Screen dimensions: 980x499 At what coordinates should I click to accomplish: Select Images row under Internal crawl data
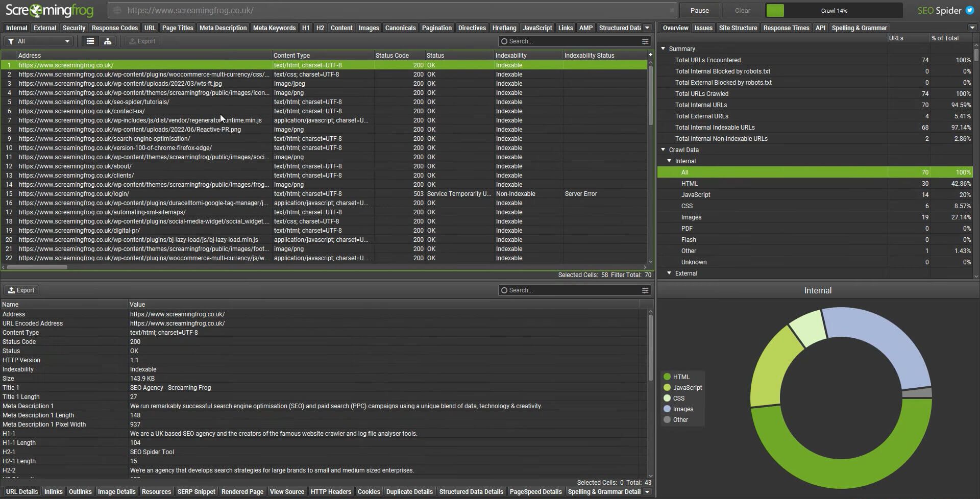(815, 217)
